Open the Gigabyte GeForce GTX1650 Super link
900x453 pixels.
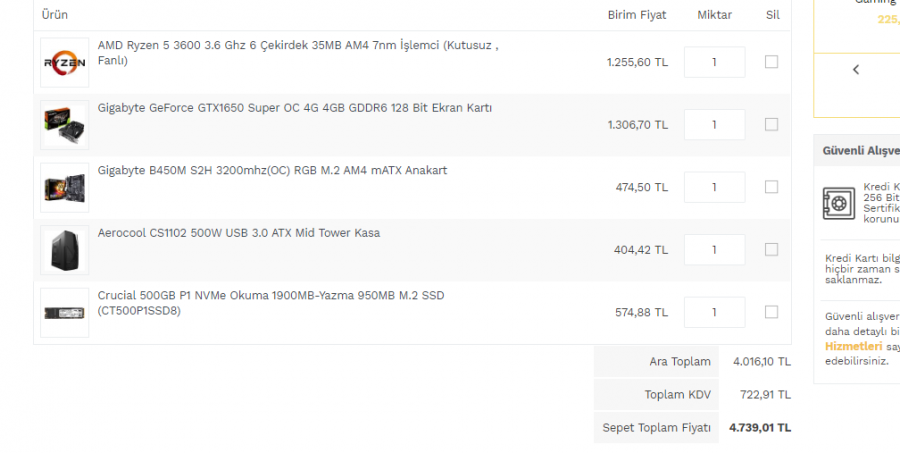[294, 108]
